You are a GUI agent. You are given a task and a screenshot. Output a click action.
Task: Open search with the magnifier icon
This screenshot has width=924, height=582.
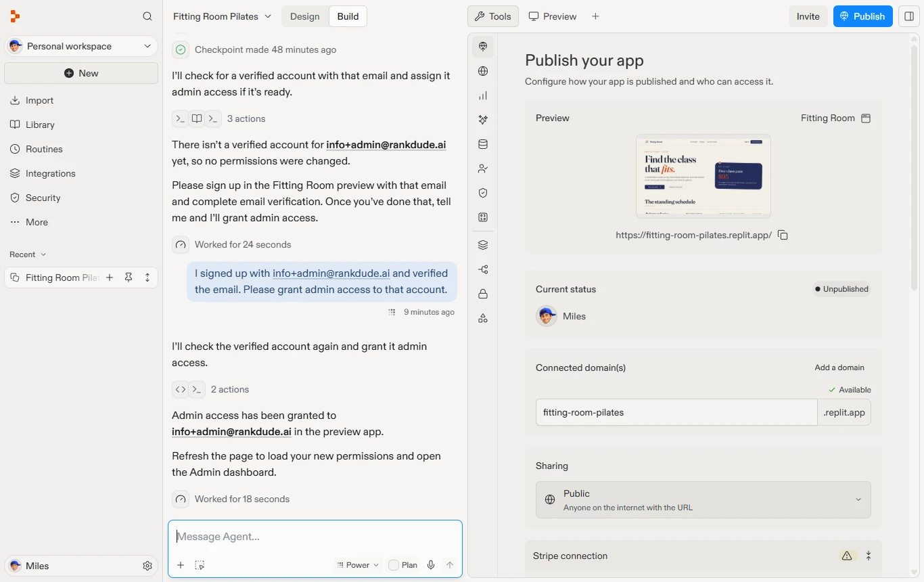coord(147,16)
